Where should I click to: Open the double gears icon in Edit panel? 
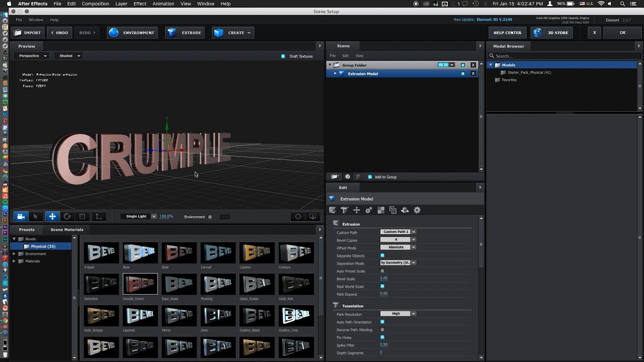point(368,210)
